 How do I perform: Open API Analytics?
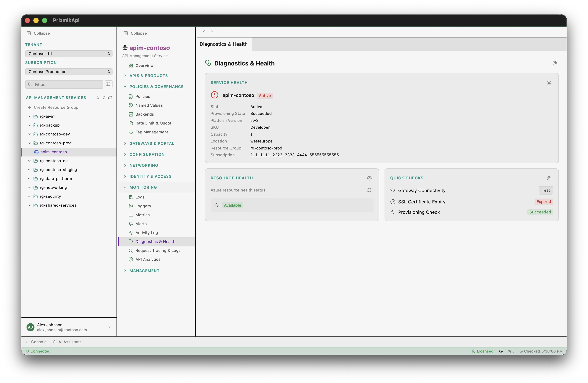tap(148, 259)
